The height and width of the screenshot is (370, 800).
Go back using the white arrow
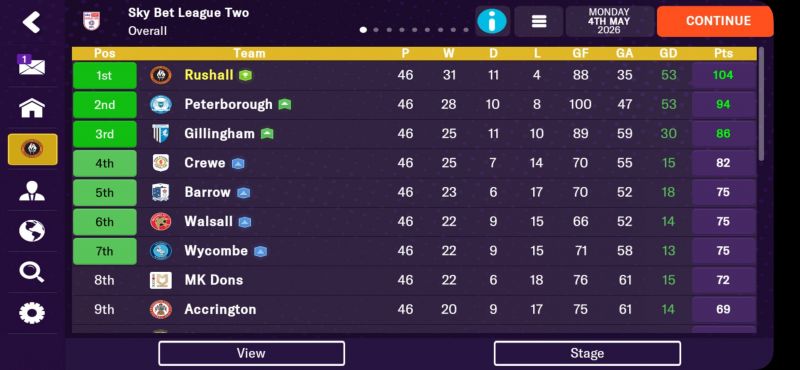[32, 22]
